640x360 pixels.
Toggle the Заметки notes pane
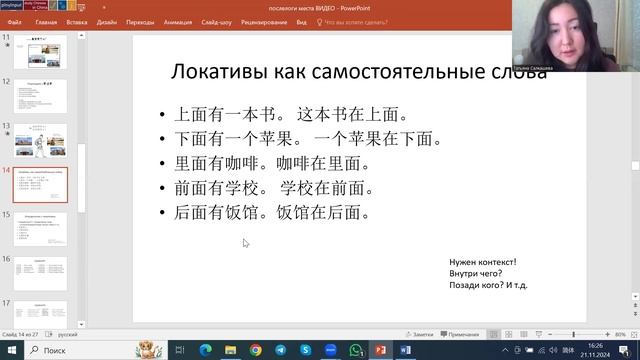point(419,334)
